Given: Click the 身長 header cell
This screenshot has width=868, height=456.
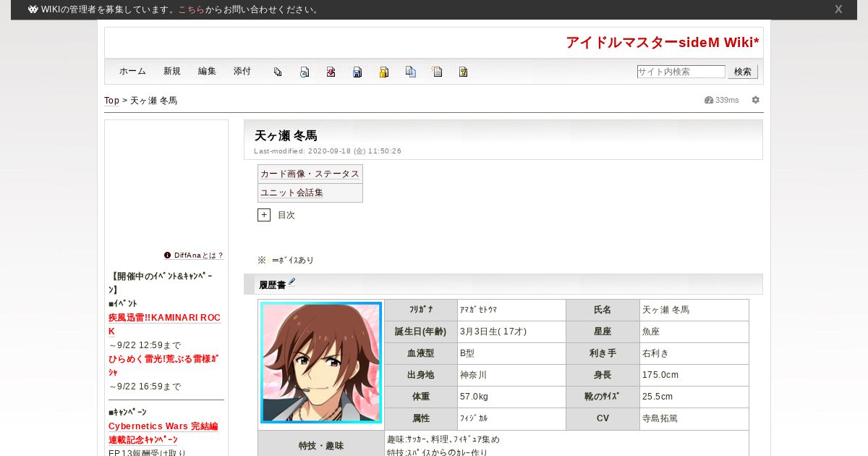Looking at the screenshot, I should point(603,375).
